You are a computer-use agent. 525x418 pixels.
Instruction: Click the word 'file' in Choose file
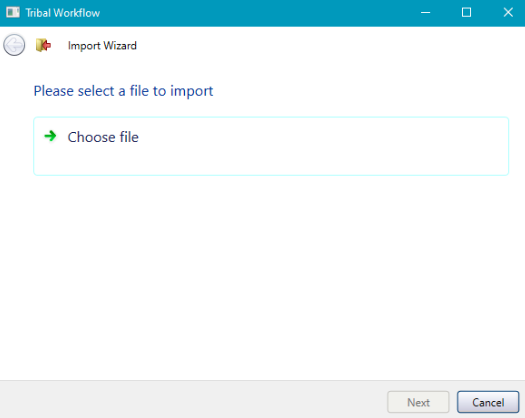(x=129, y=137)
